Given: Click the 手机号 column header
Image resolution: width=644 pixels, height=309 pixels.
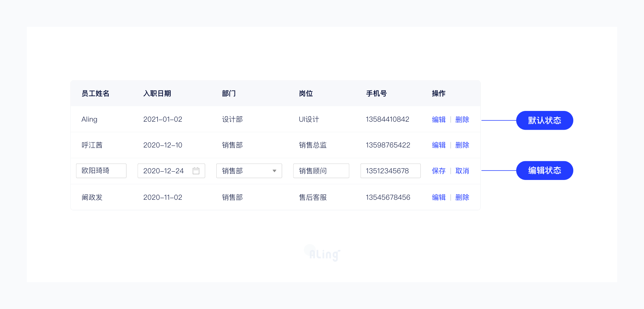Looking at the screenshot, I should tap(376, 94).
